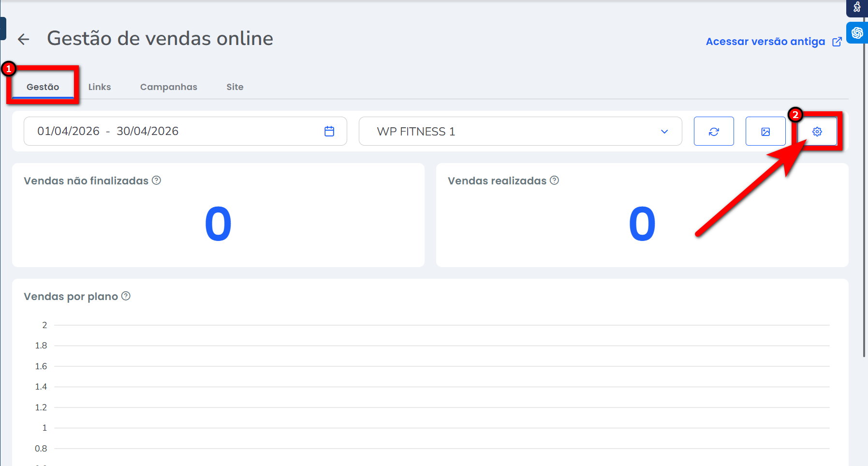Open the AI assistant swirl icon
The height and width of the screenshot is (466, 868).
[857, 33]
